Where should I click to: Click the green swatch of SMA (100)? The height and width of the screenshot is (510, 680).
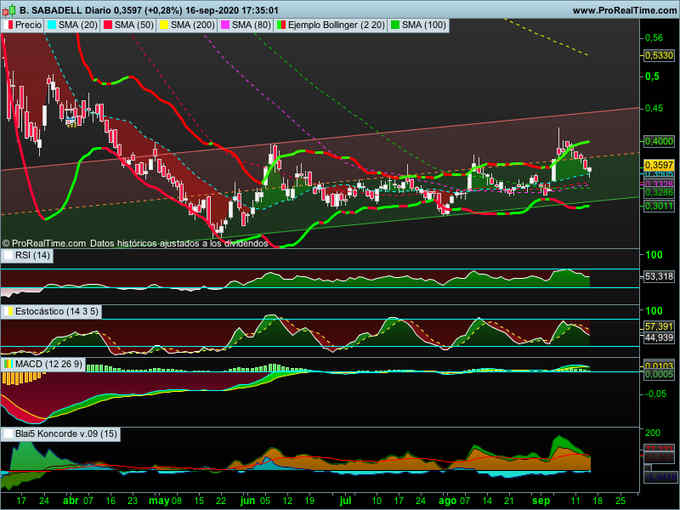(395, 25)
